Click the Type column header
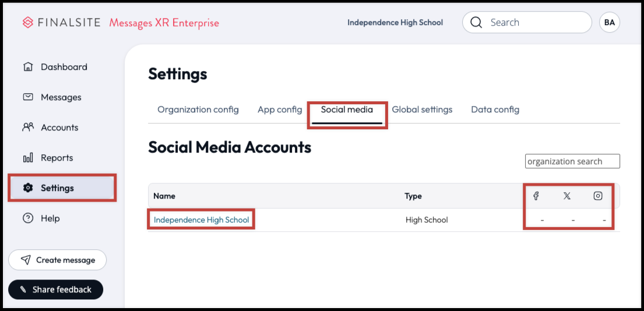The height and width of the screenshot is (311, 644). [413, 196]
